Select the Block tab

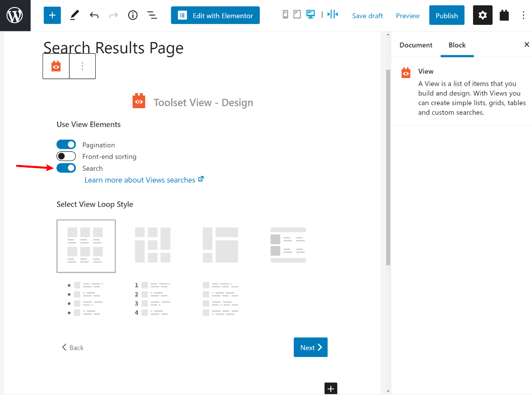pos(457,45)
